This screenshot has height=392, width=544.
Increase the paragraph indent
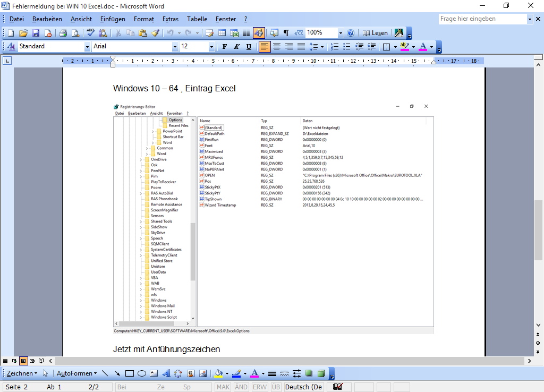371,47
